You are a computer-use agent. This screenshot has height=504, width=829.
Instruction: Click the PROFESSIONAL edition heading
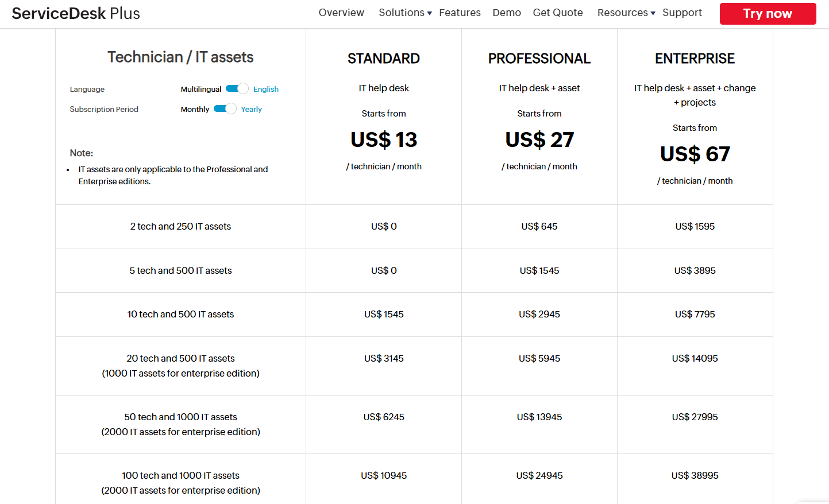(539, 59)
